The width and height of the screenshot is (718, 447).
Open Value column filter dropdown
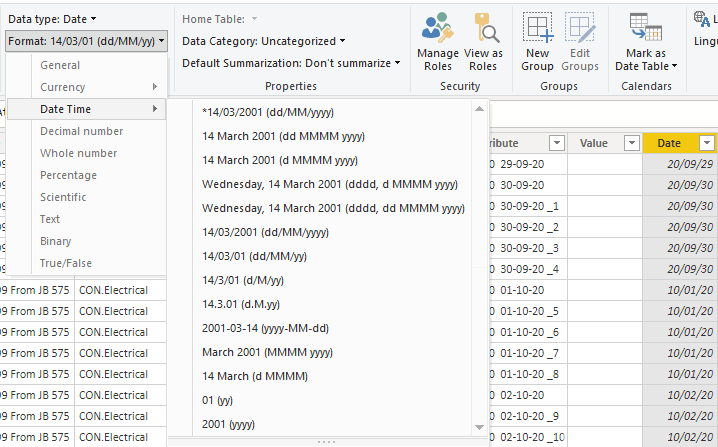tap(631, 143)
